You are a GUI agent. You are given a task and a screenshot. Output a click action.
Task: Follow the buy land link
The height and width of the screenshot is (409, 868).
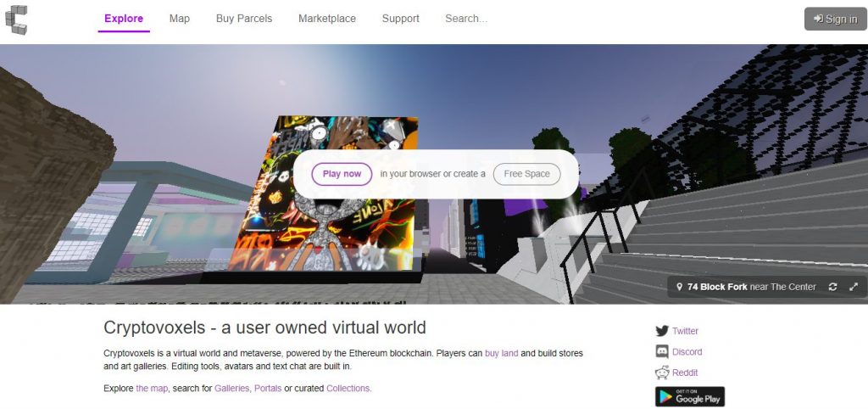[502, 353]
